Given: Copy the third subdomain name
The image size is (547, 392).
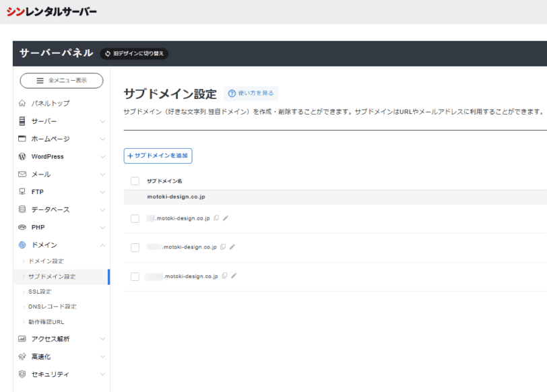Looking at the screenshot, I should [x=224, y=276].
